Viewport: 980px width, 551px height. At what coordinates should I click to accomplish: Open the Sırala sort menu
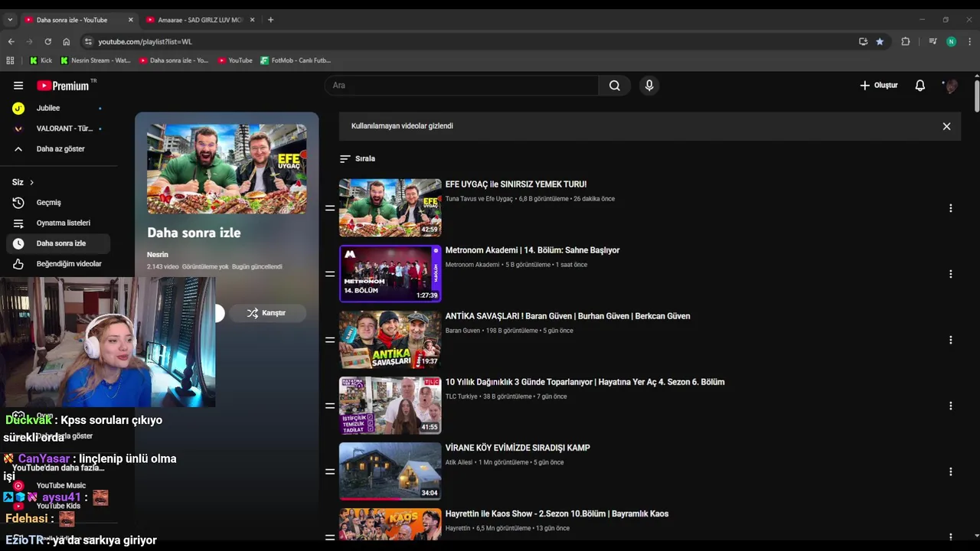pyautogui.click(x=358, y=158)
